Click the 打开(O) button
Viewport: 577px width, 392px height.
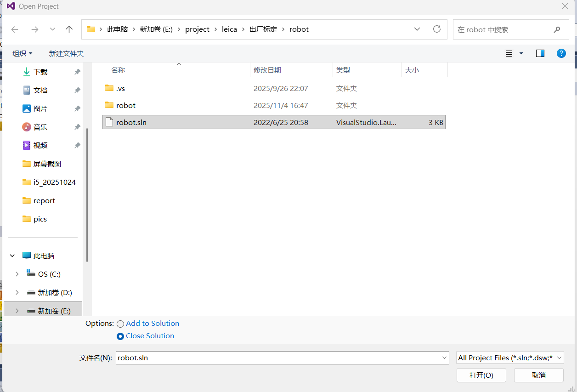[481, 375]
